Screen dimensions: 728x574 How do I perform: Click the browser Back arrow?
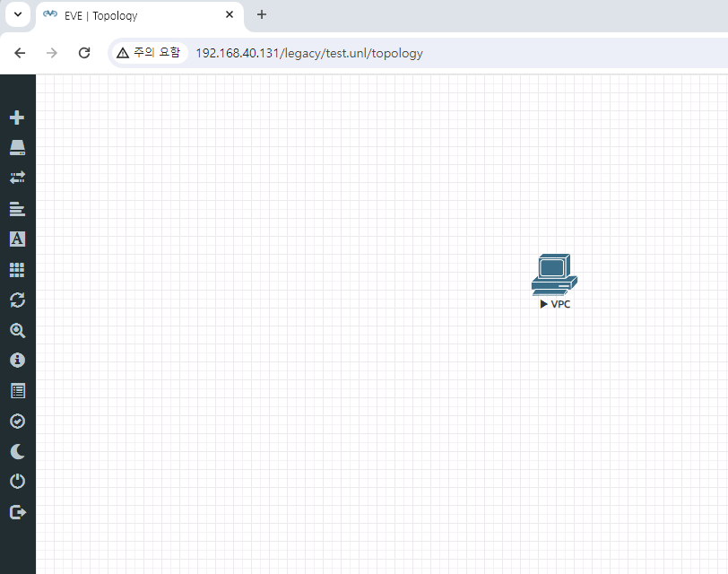20,53
